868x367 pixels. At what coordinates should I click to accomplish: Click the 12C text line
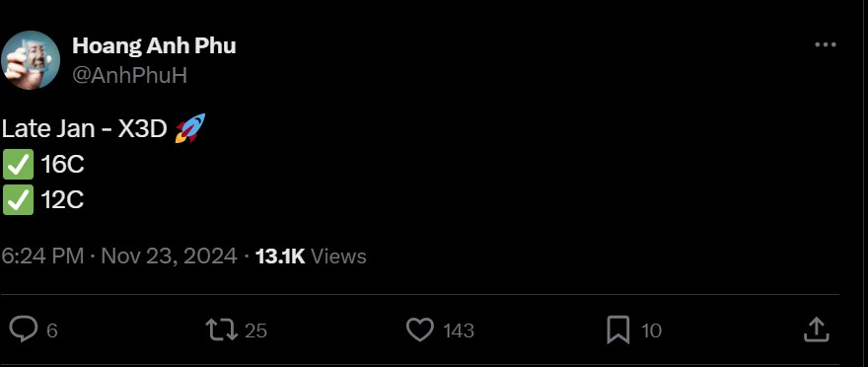click(62, 200)
